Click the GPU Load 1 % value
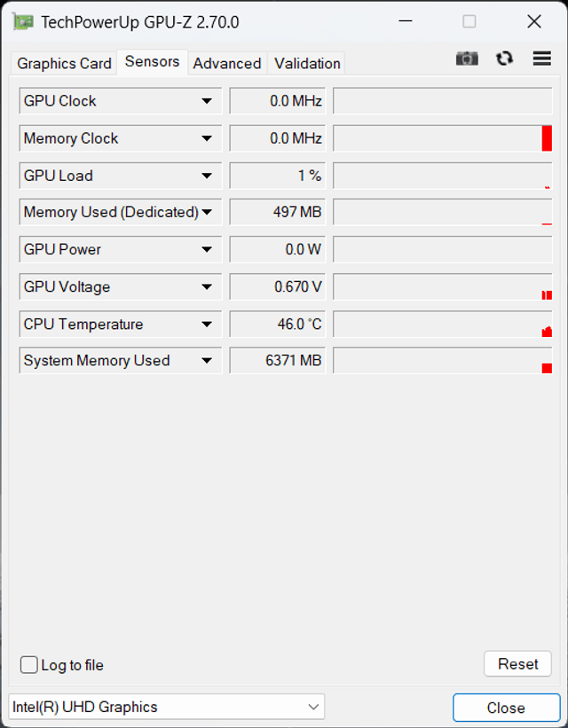568x728 pixels. tap(278, 176)
